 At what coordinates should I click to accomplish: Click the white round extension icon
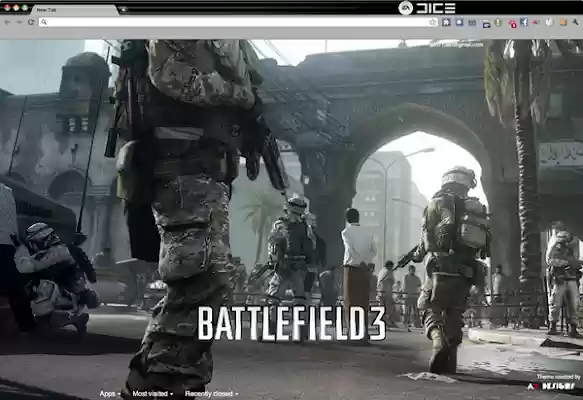550,22
